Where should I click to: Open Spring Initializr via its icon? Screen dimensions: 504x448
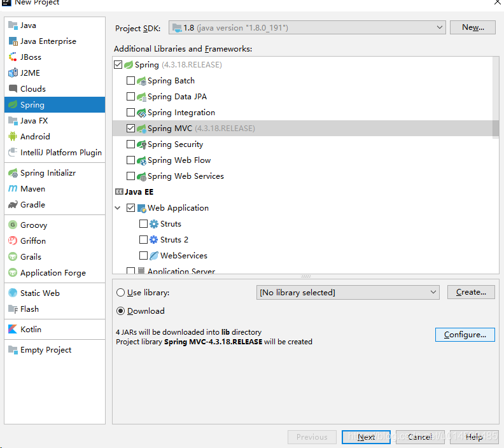(13, 173)
